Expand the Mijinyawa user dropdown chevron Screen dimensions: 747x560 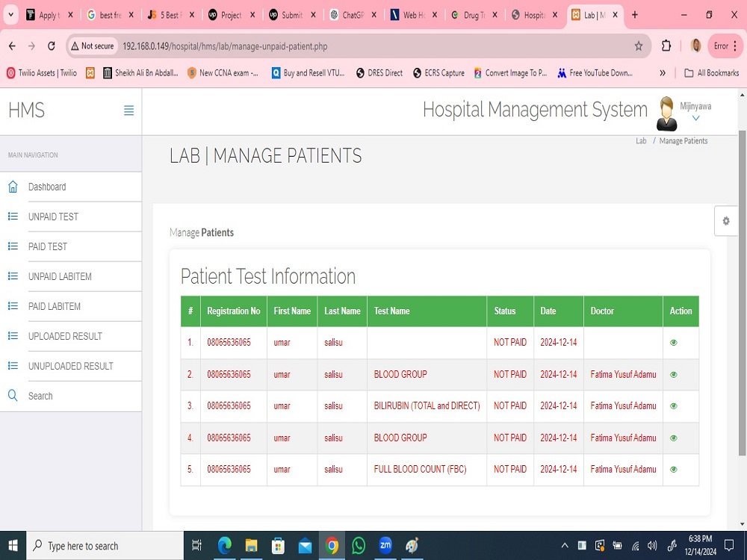[x=695, y=118]
